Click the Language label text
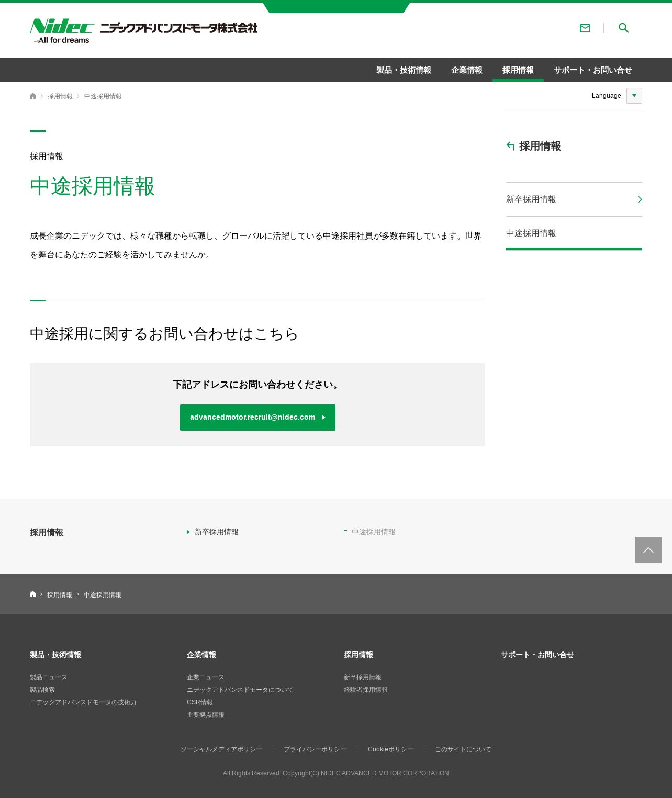 click(x=607, y=96)
